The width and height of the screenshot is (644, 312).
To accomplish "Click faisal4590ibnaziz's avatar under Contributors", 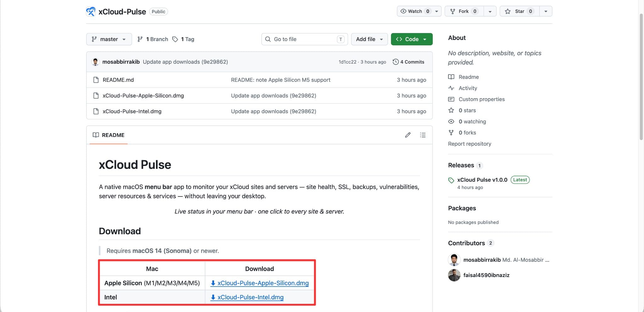I will click(x=454, y=275).
